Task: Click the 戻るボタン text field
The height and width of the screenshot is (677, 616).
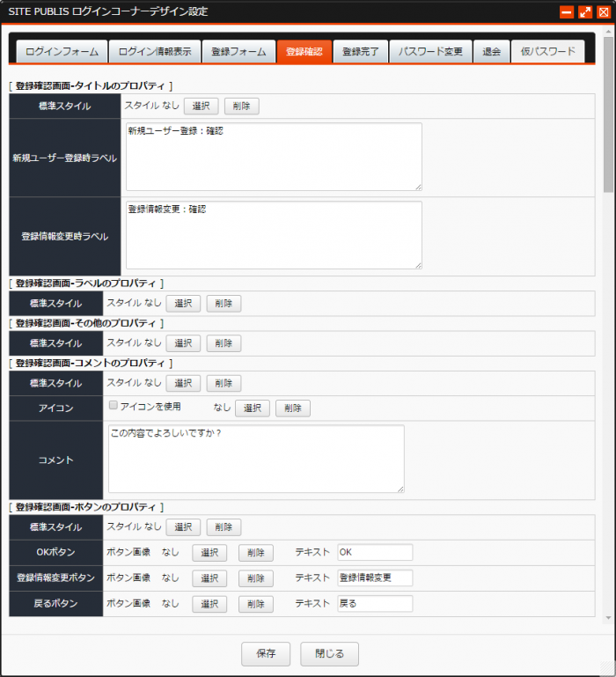Action: tap(375, 604)
